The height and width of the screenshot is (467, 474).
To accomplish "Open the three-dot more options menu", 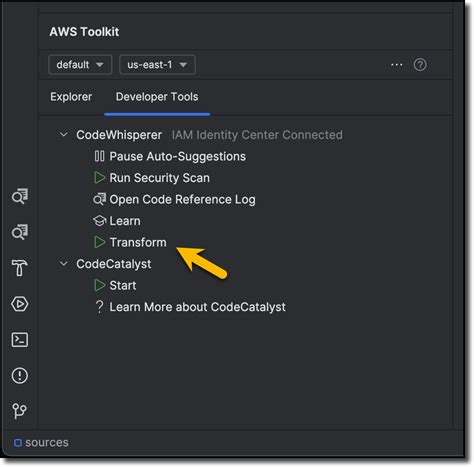I will click(397, 64).
